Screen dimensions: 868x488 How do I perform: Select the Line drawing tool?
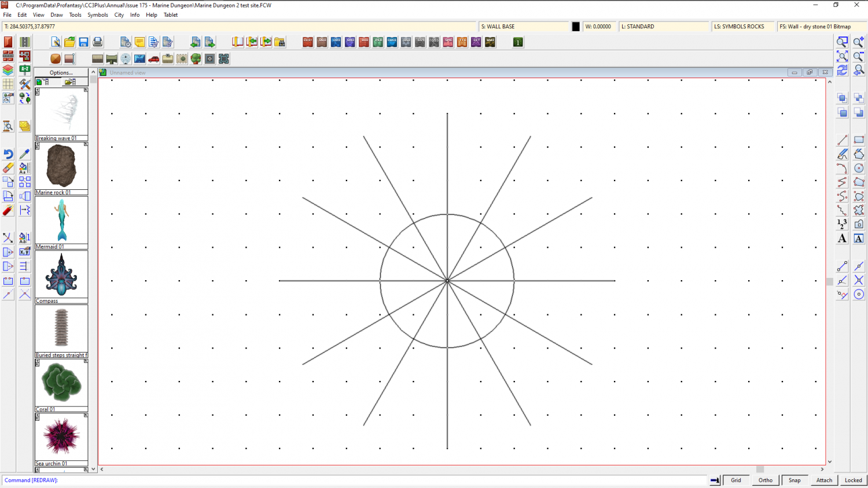[x=842, y=140]
